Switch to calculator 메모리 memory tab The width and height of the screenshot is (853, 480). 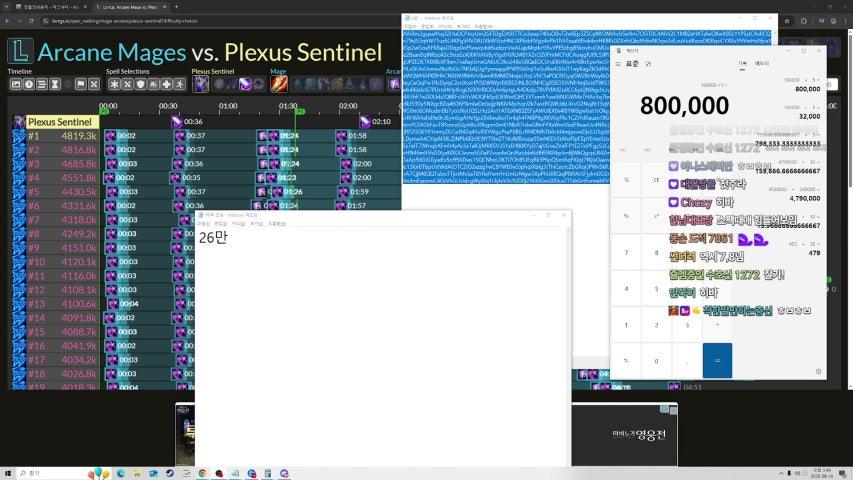762,64
